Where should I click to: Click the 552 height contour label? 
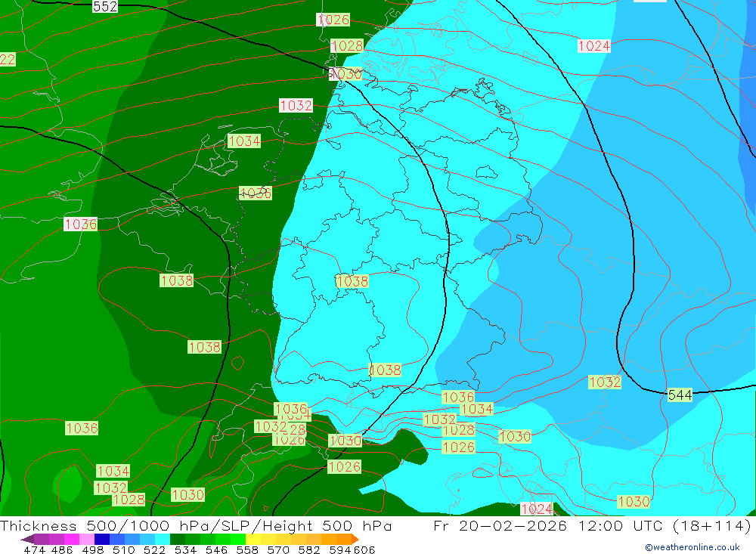click(x=105, y=6)
